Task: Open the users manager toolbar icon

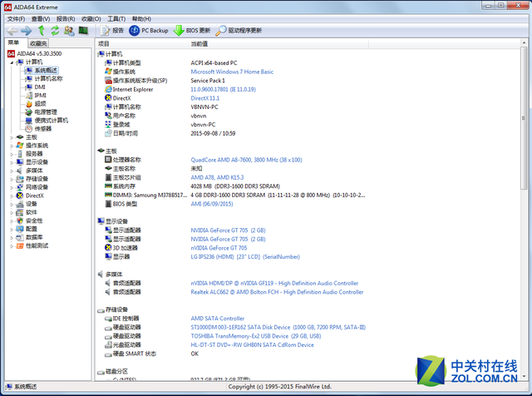Action: coord(69,31)
